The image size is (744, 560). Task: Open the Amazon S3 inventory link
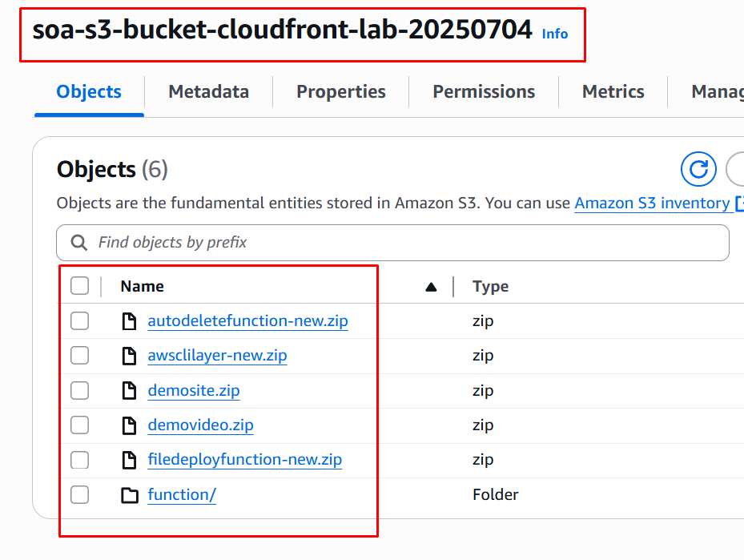652,203
